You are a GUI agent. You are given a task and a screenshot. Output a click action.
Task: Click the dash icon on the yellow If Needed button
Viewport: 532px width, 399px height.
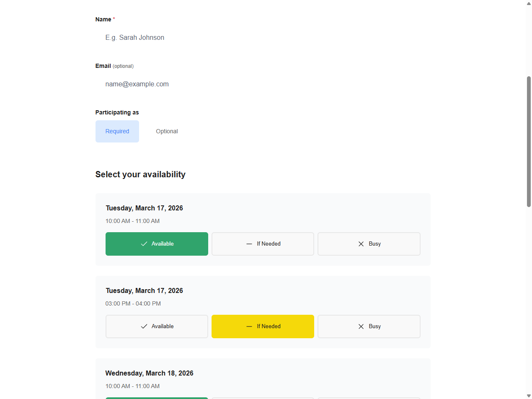coord(249,326)
